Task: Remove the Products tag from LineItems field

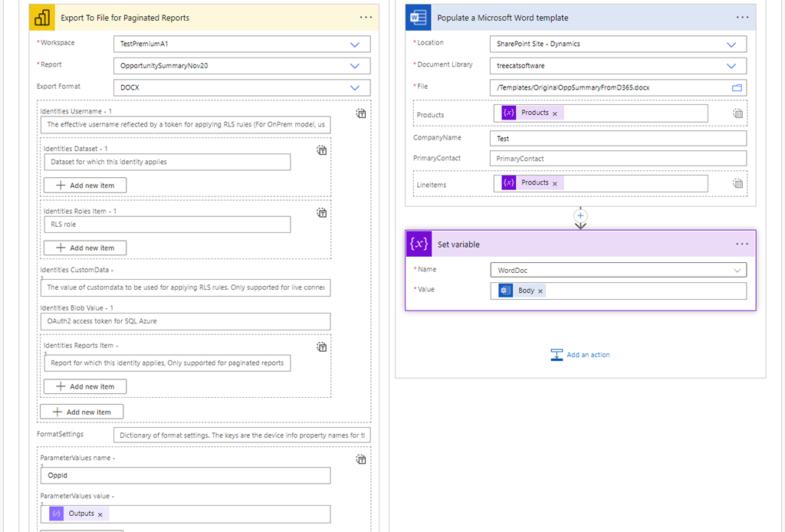Action: (555, 184)
